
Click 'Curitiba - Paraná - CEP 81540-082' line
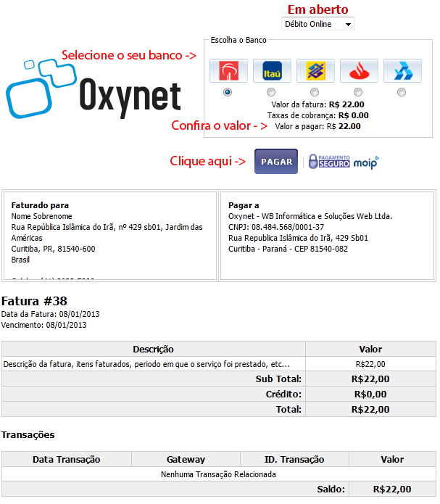pyautogui.click(x=288, y=249)
